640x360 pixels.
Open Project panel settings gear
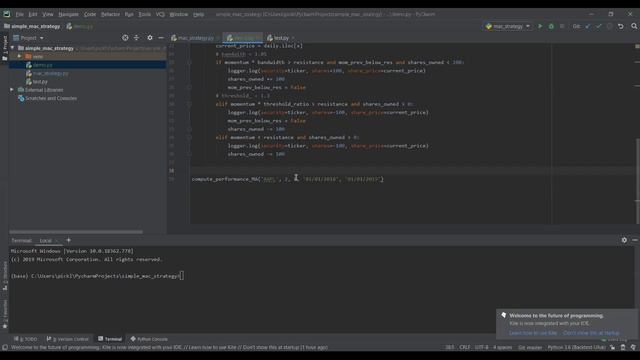(x=150, y=38)
